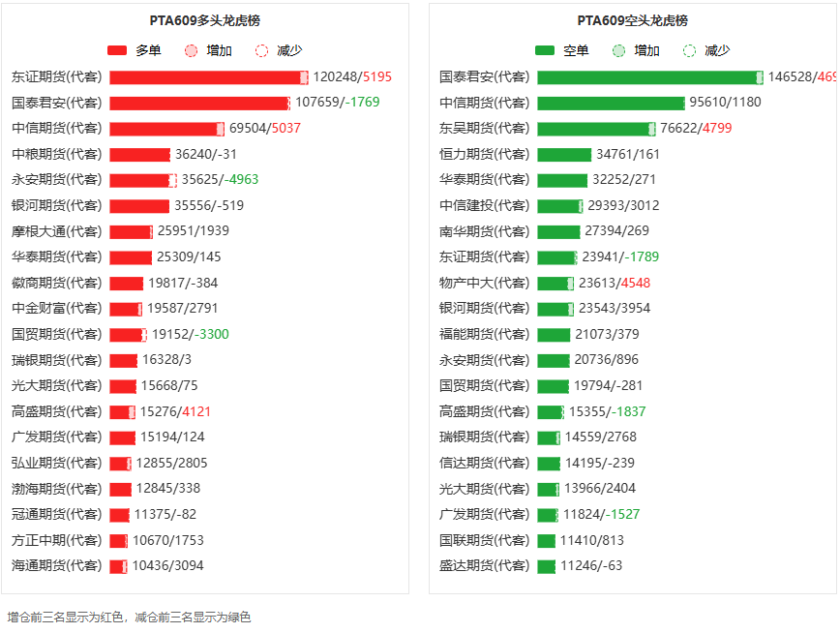
Task: Click the green 增加 legend circle icon
Action: 618,51
